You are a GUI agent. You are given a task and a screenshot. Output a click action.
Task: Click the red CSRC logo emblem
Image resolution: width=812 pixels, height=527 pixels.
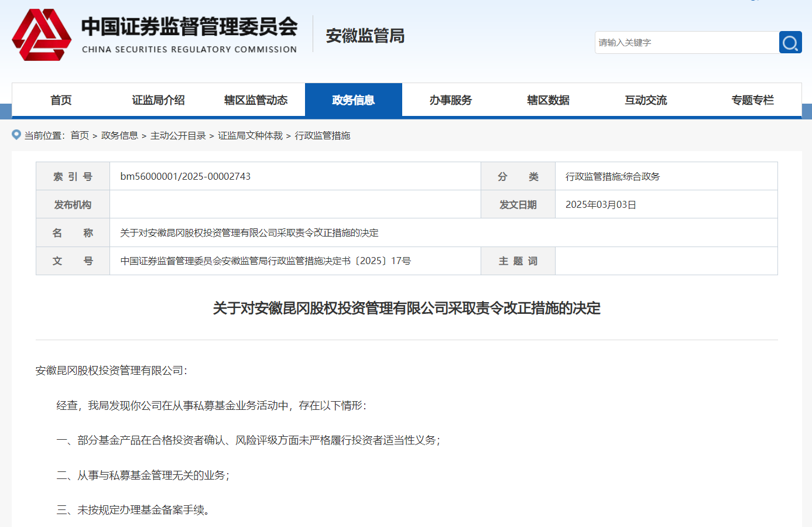42,35
